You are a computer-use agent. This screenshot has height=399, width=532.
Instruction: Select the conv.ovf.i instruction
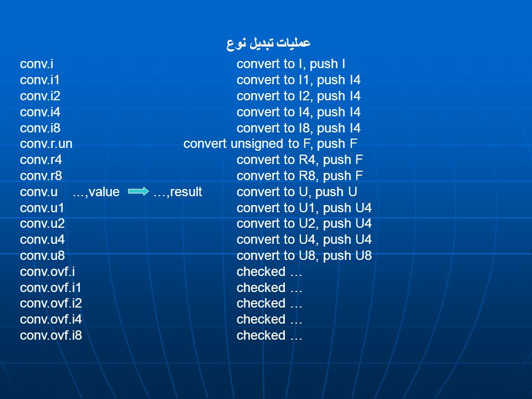pyautogui.click(x=48, y=272)
